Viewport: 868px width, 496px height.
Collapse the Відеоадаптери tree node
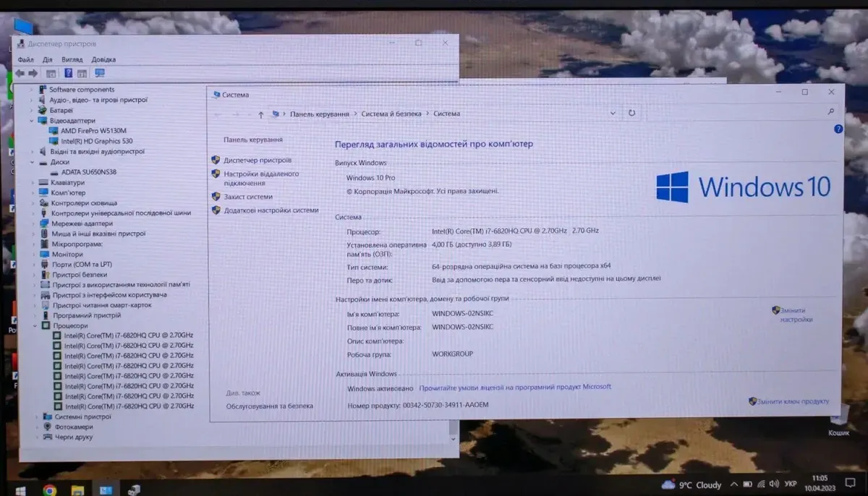point(33,121)
